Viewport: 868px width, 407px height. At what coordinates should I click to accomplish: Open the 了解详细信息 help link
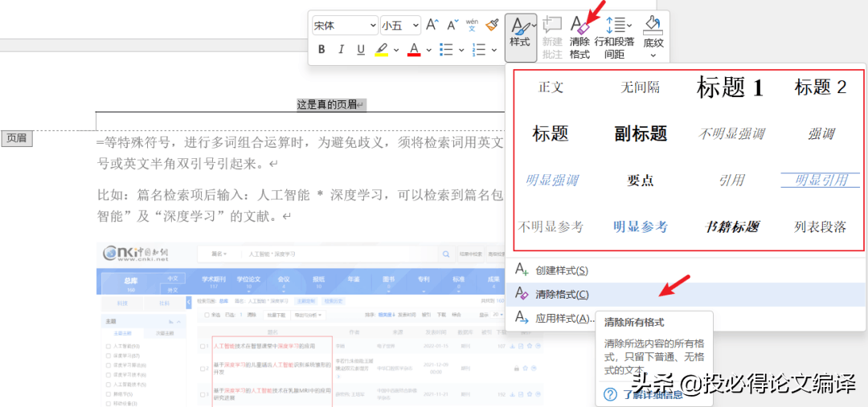(x=653, y=394)
